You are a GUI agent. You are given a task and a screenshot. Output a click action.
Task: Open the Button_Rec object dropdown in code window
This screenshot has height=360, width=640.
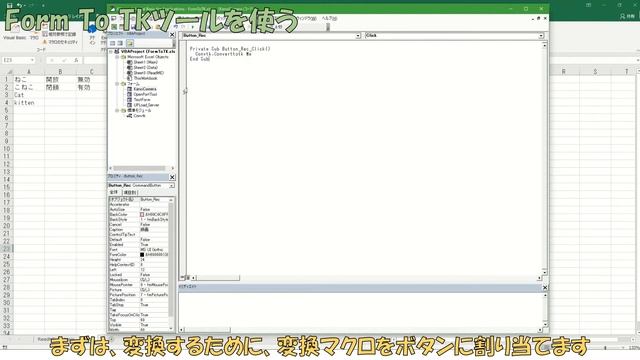coord(358,36)
